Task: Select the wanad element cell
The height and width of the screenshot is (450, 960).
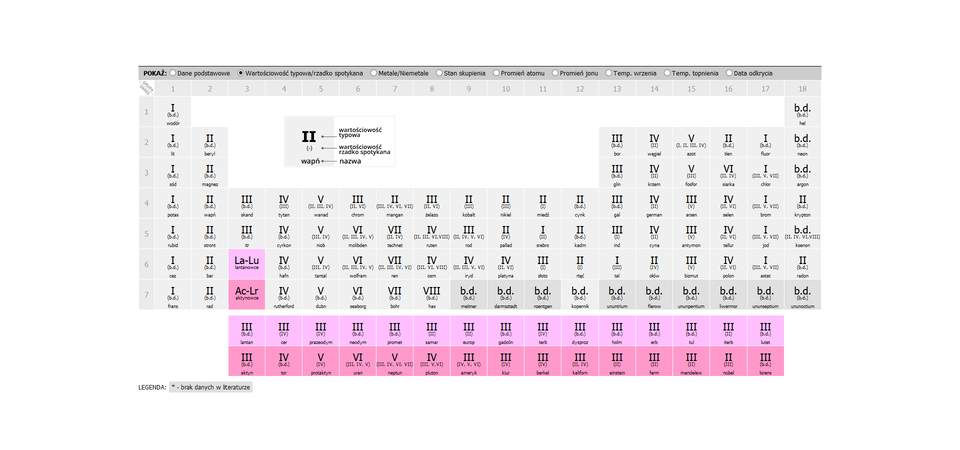Action: [321, 203]
